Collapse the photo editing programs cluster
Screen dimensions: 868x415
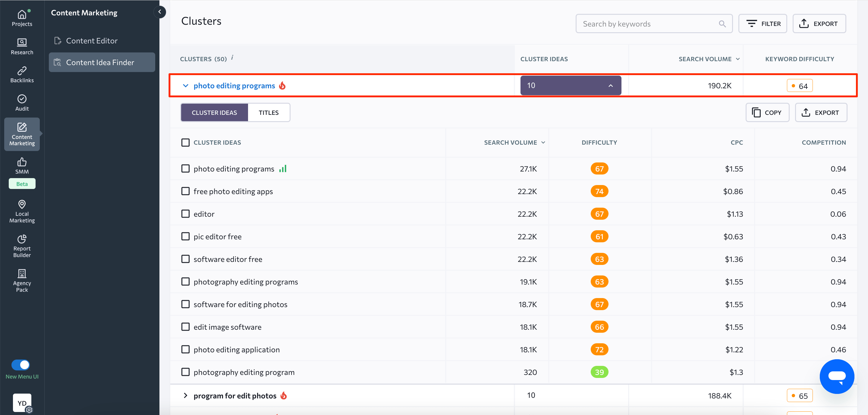tap(185, 85)
